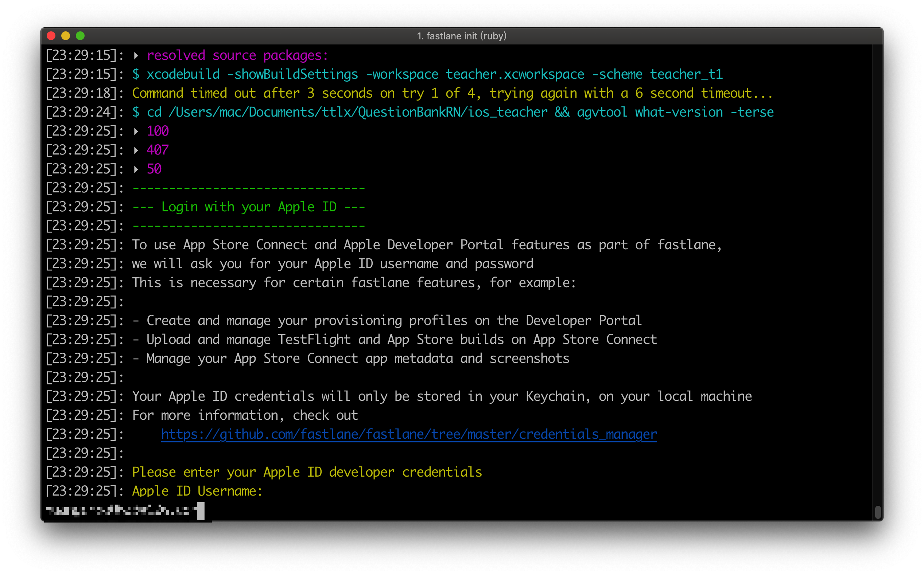Click the green zoom window button

(x=80, y=36)
